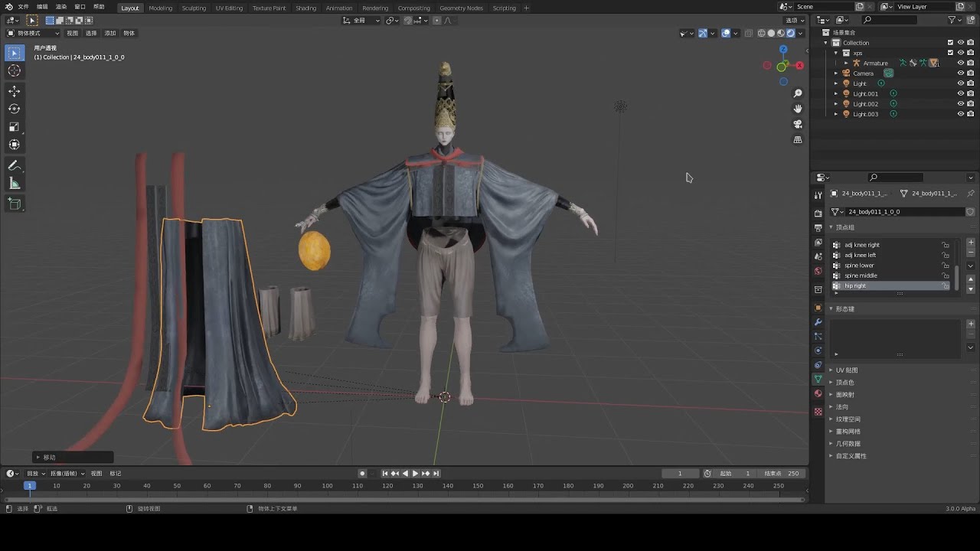The height and width of the screenshot is (551, 980).
Task: Open the viewport 物体 menu
Action: tap(129, 34)
